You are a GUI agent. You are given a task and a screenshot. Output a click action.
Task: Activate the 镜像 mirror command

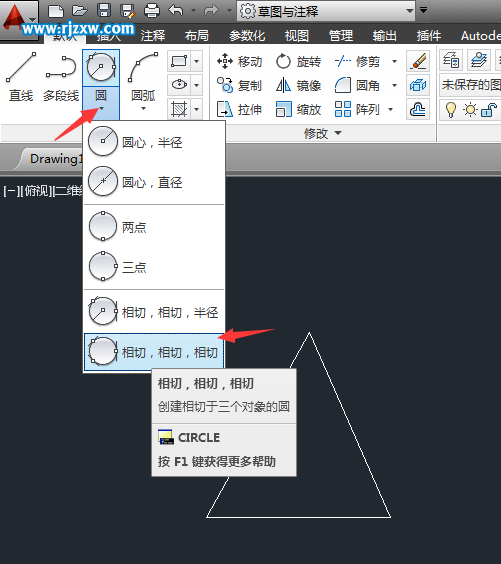pos(298,85)
